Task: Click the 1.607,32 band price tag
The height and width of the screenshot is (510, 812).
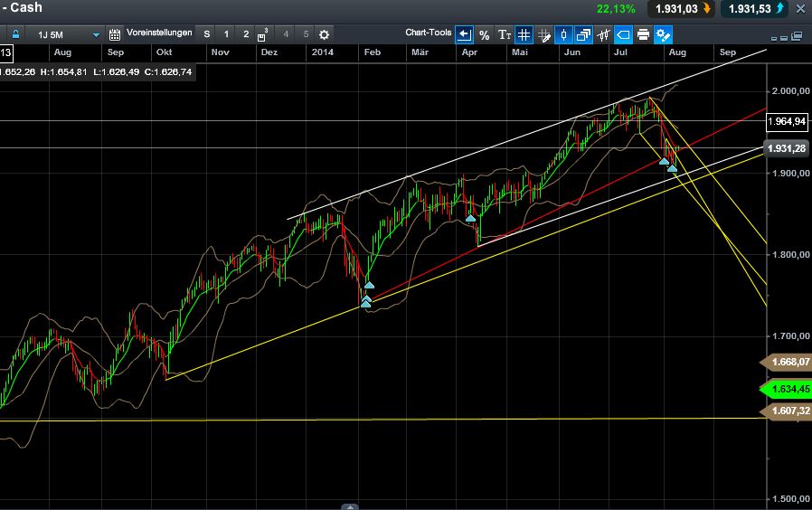Action: pos(787,411)
